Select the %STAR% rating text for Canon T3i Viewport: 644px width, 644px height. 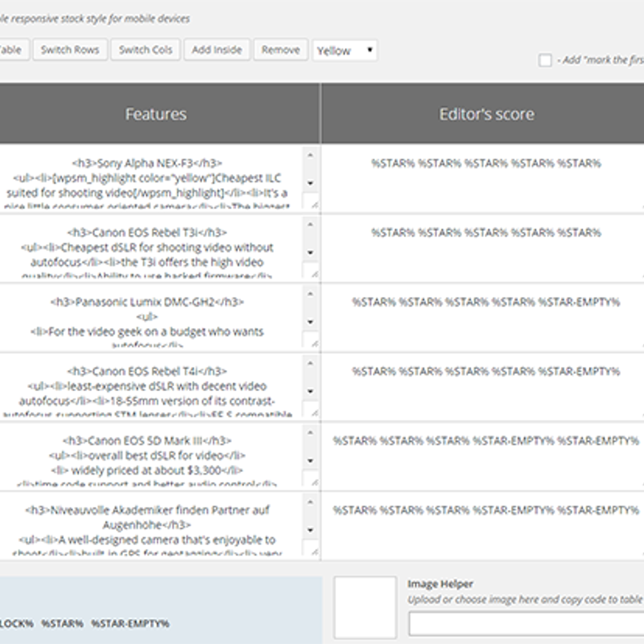(486, 233)
